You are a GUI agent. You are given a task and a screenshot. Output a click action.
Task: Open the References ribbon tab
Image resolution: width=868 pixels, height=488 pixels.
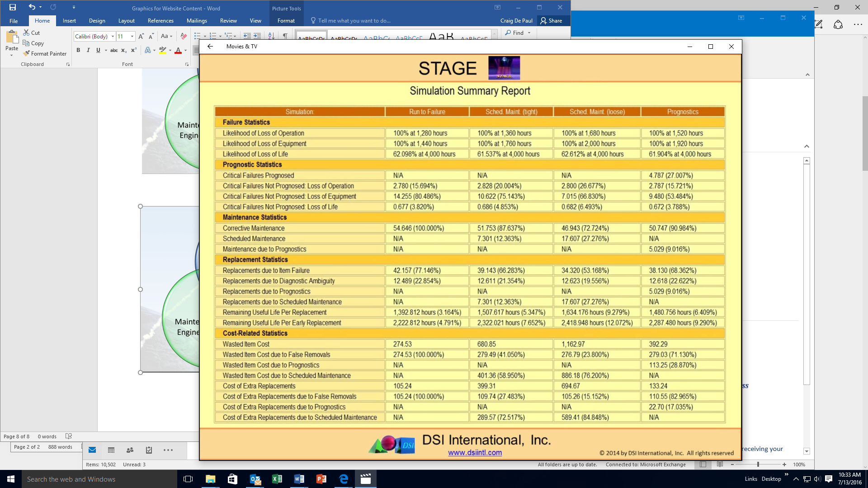click(160, 21)
